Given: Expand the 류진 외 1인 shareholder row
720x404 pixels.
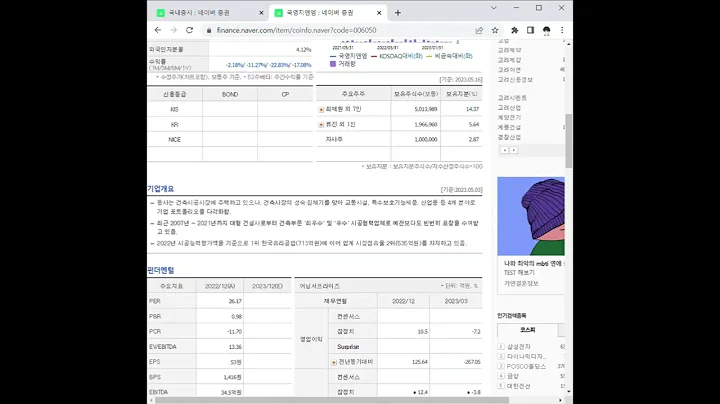Looking at the screenshot, I should [x=321, y=124].
